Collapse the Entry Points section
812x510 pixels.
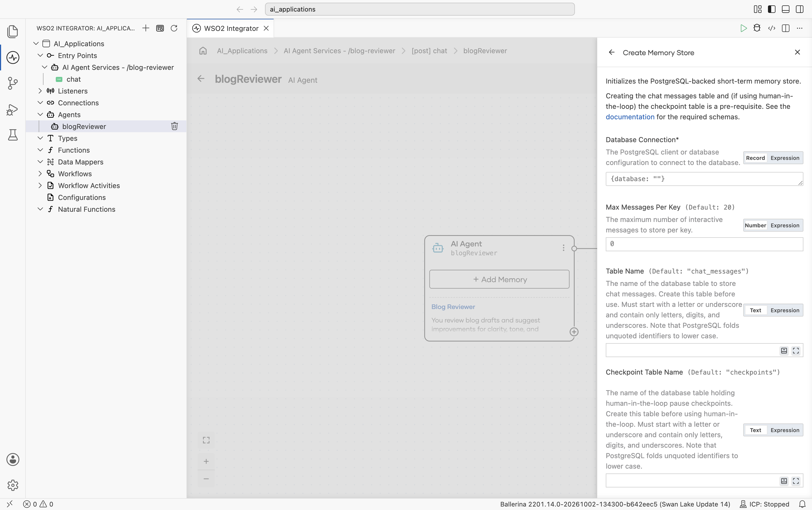pos(40,55)
